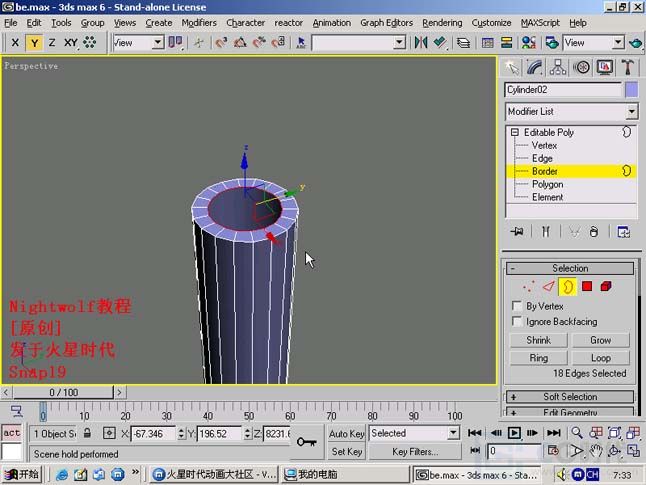Toggle the selection lock icon
Screen dimensions: 646x485
(87, 433)
